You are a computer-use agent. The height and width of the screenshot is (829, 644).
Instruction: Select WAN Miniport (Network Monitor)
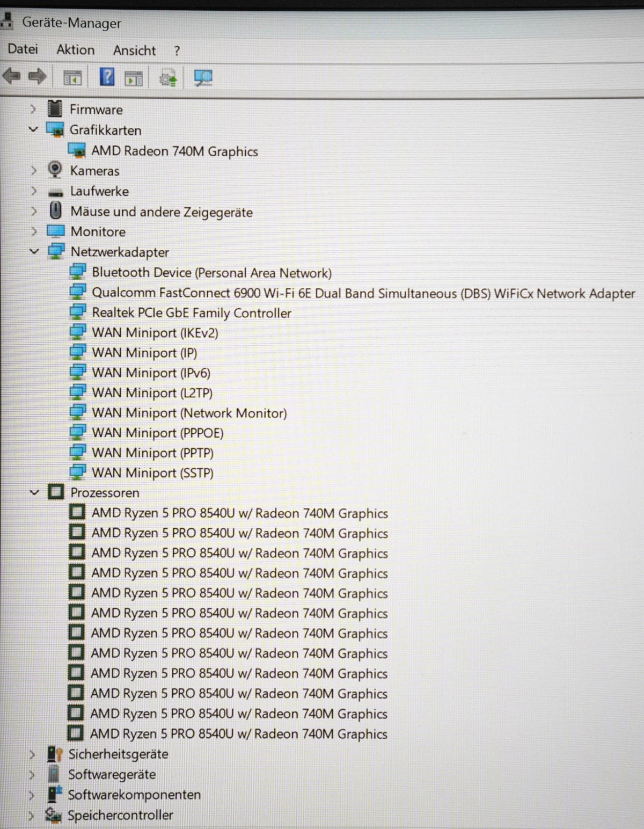point(189,412)
